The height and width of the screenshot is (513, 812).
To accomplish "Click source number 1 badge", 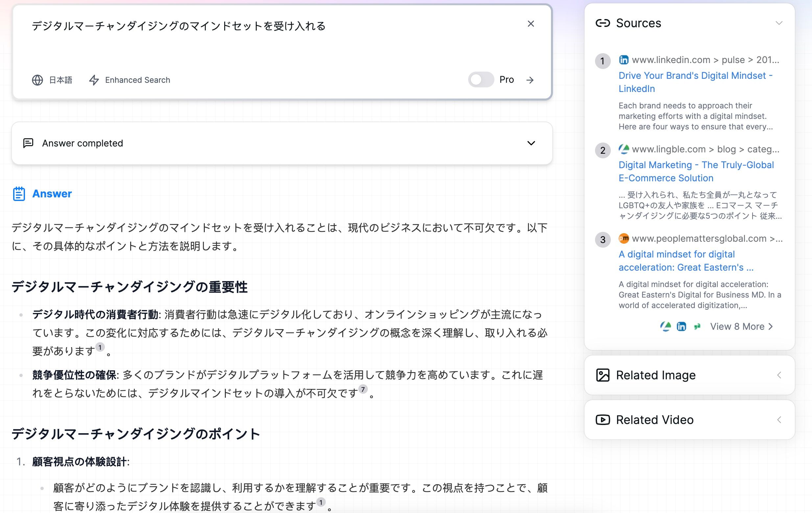I will [603, 61].
